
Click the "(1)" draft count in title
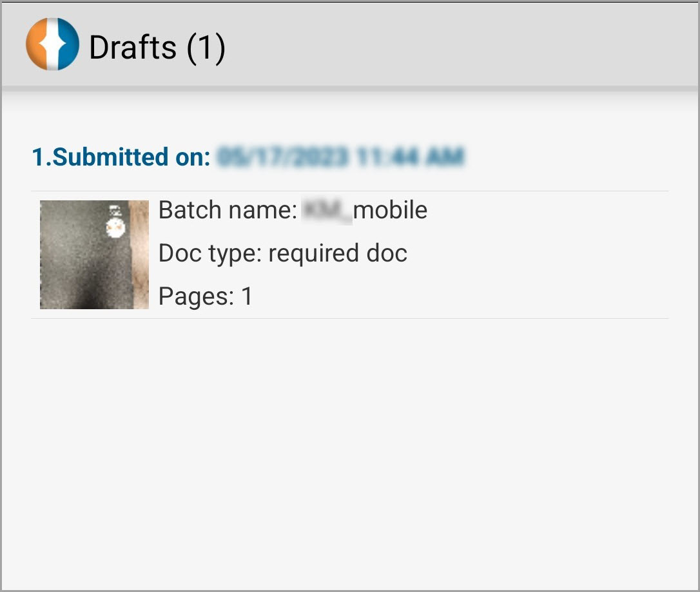click(206, 48)
